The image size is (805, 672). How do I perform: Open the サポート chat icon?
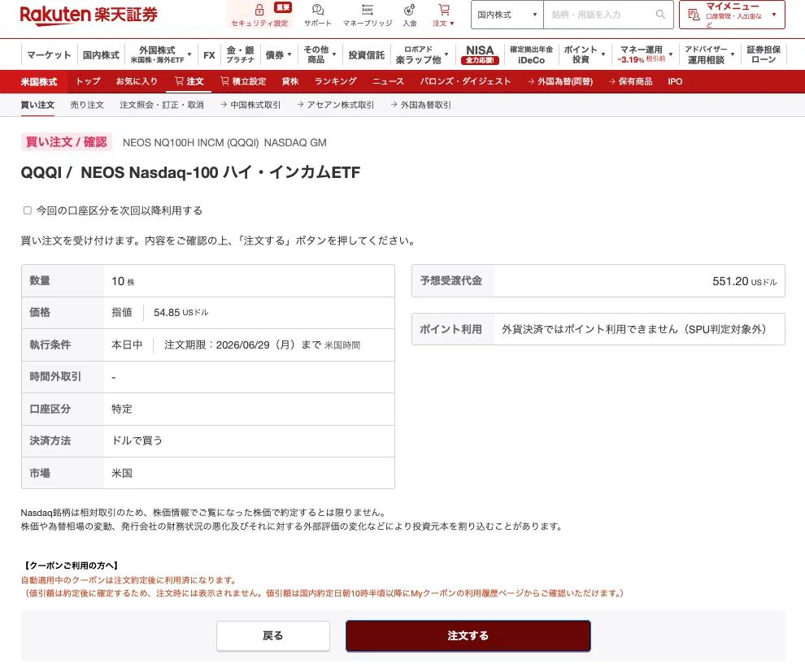point(318,10)
